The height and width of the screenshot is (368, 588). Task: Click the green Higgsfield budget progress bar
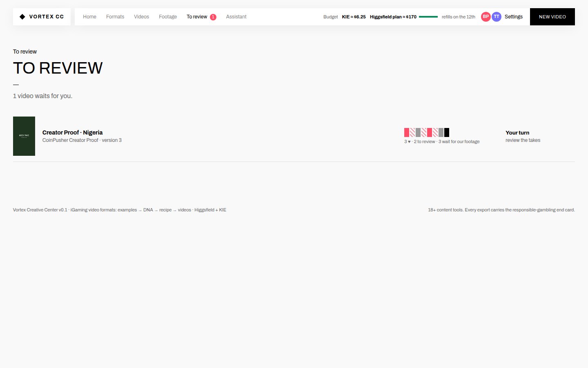(x=428, y=17)
